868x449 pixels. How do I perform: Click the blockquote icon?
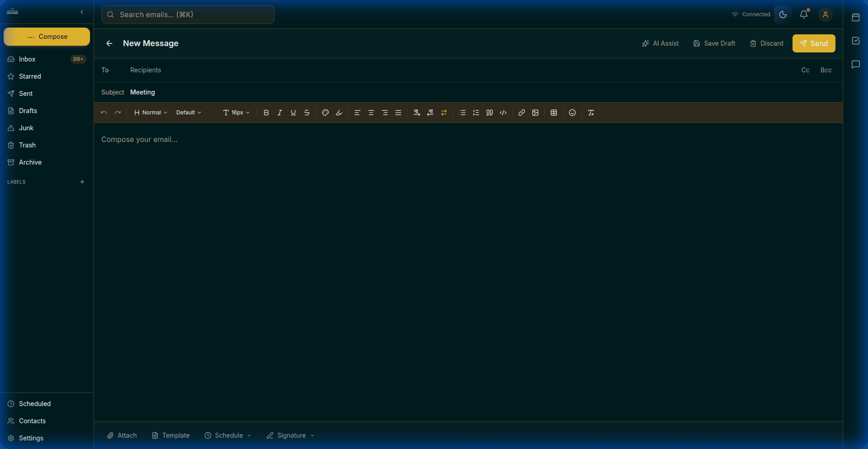pos(490,113)
